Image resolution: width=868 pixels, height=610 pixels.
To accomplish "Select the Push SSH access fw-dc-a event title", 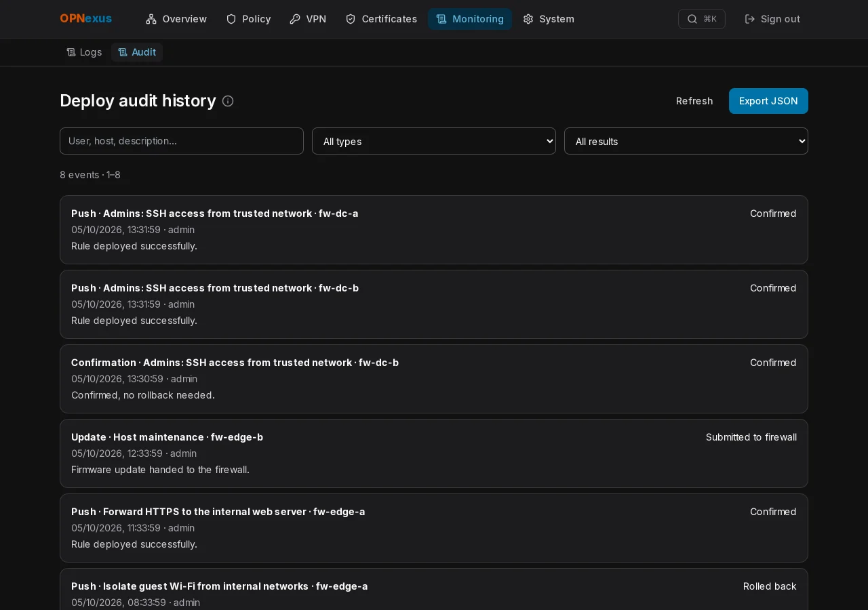I will pyautogui.click(x=215, y=213).
